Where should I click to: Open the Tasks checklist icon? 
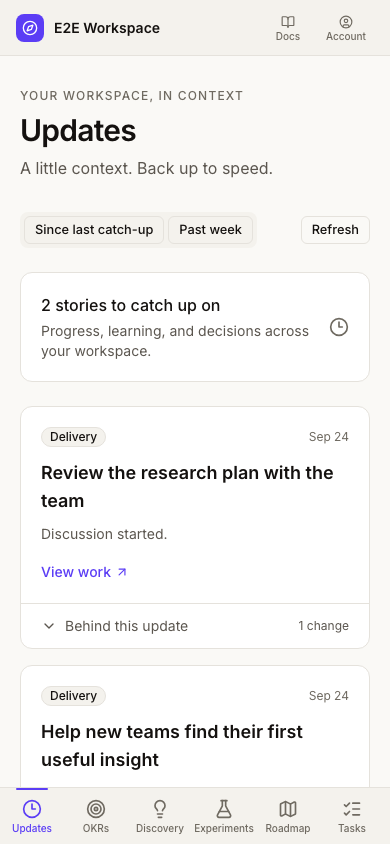click(x=352, y=808)
